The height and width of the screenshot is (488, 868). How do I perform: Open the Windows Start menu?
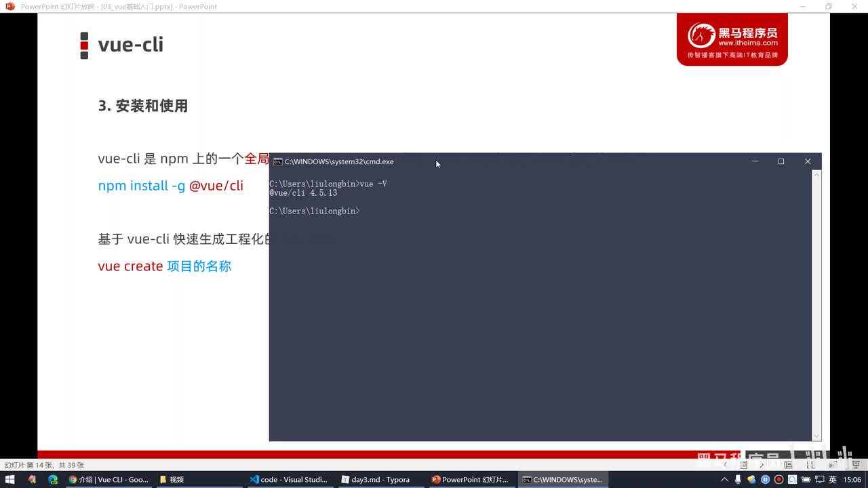coord(9,479)
